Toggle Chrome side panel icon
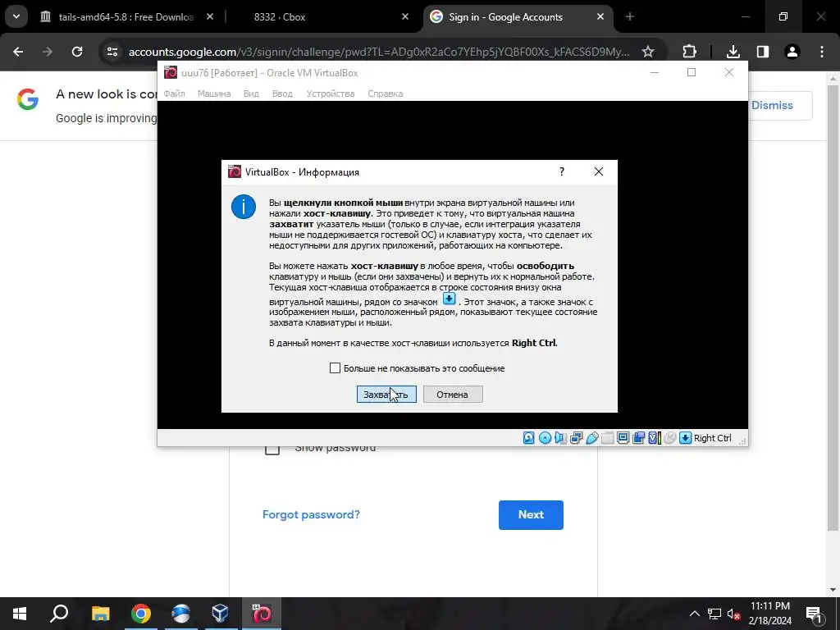The height and width of the screenshot is (630, 840). point(762,52)
